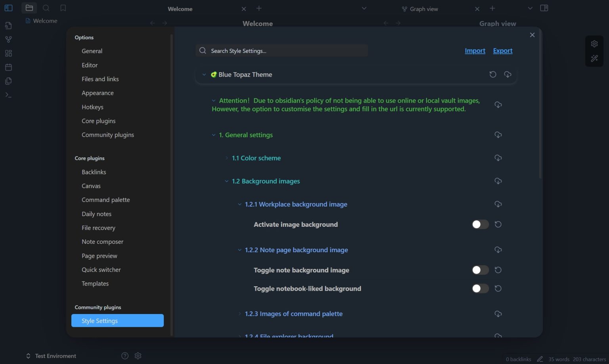Viewport: 609px width, 364px height.
Task: Open the copy/duplicate icon in left ribbon
Action: point(8,80)
